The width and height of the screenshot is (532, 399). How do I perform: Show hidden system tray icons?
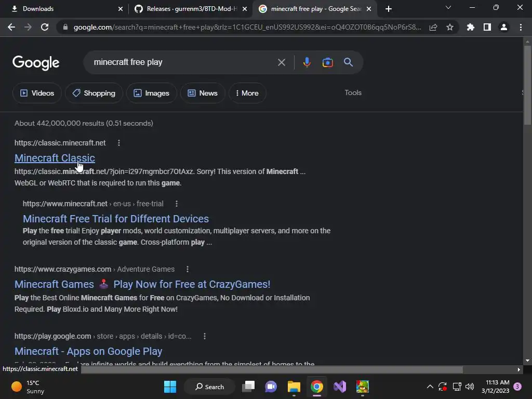click(x=430, y=387)
